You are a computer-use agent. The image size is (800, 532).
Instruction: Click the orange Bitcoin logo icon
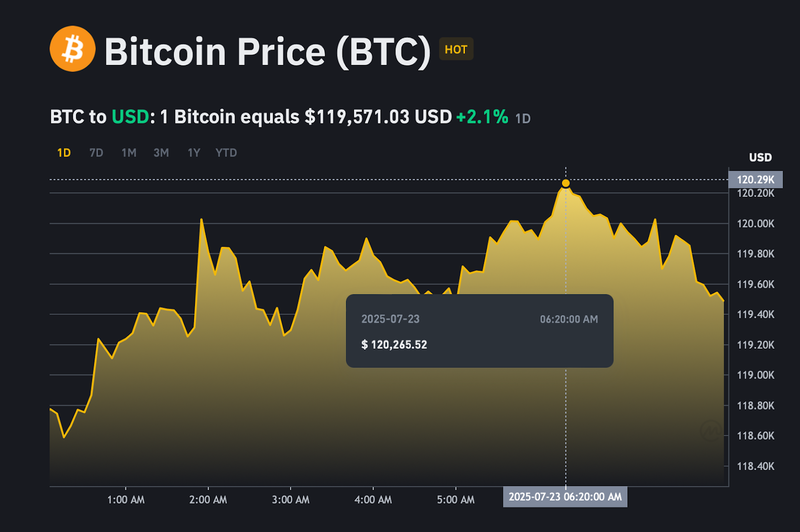tap(72, 48)
